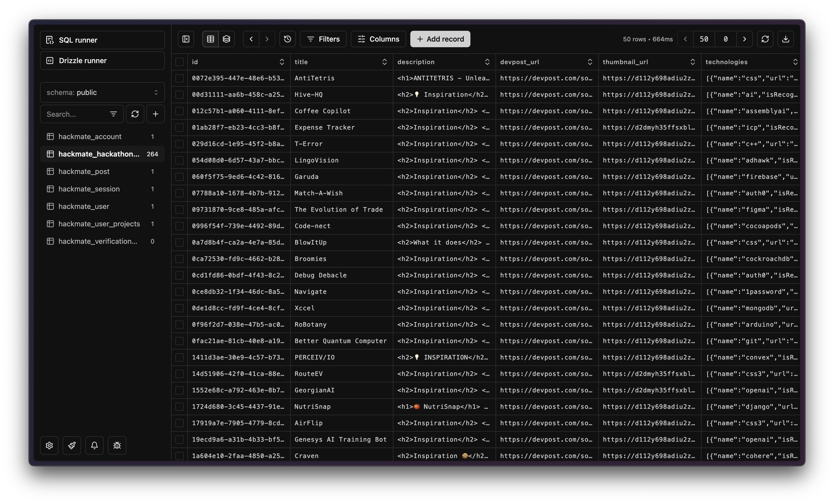Click the bug report icon
The image size is (834, 504).
coord(117,445)
